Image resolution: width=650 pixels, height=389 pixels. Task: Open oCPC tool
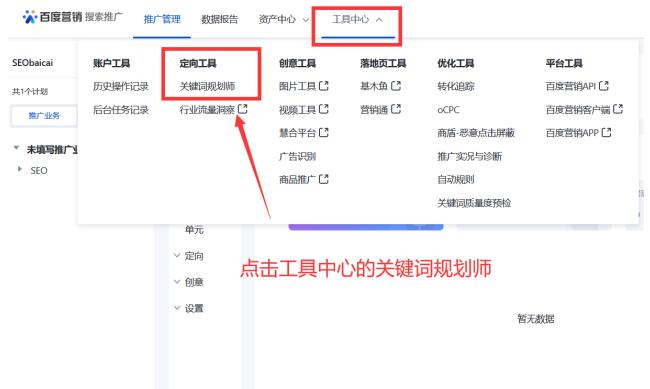448,109
